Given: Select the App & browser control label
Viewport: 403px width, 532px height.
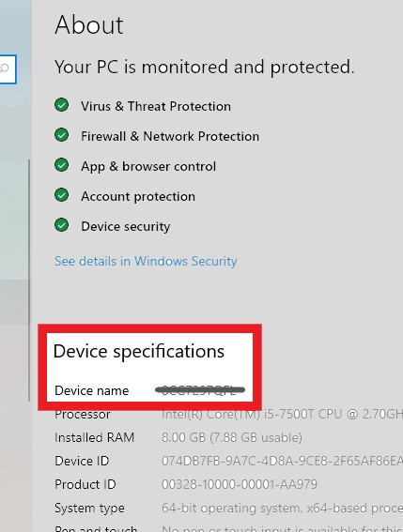Looking at the screenshot, I should point(148,167).
